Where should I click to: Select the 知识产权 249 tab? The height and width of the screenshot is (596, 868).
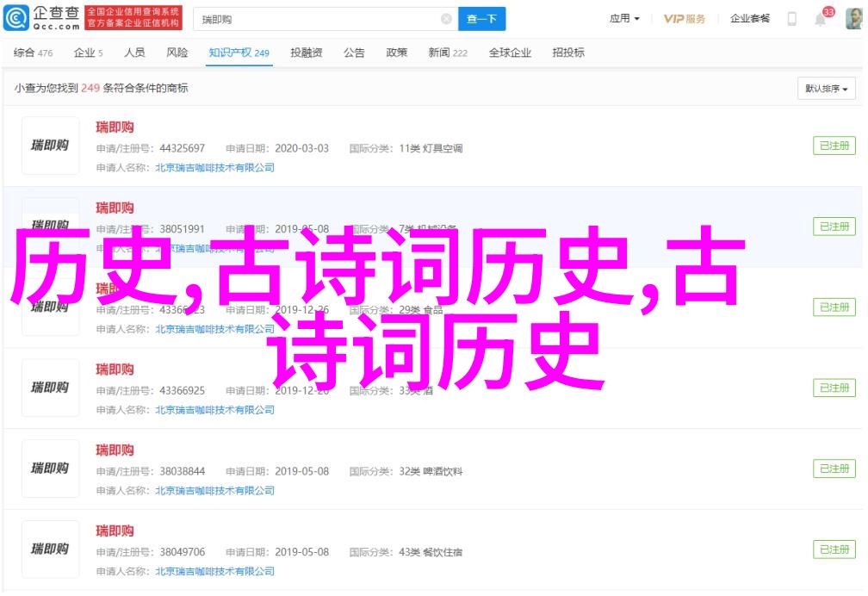tap(239, 53)
